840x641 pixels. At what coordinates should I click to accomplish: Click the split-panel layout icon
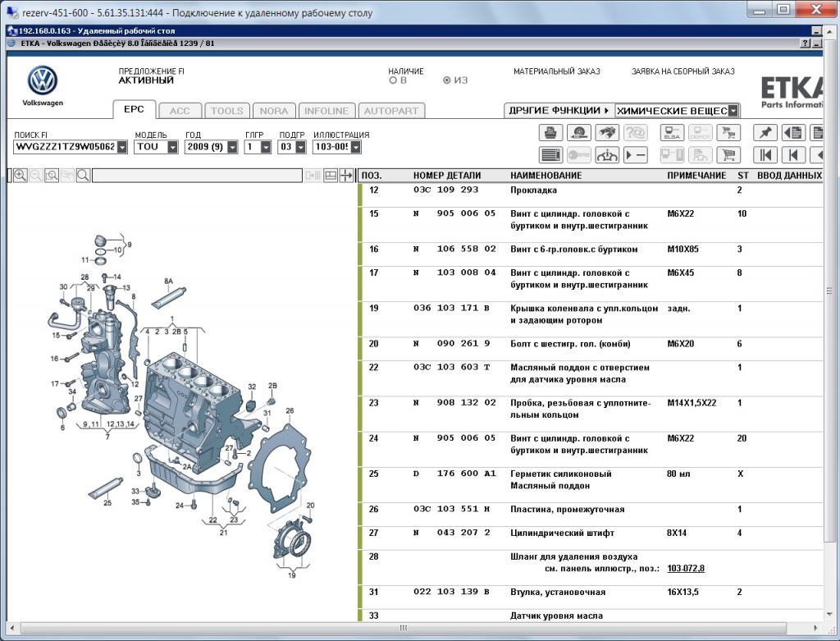(x=331, y=176)
